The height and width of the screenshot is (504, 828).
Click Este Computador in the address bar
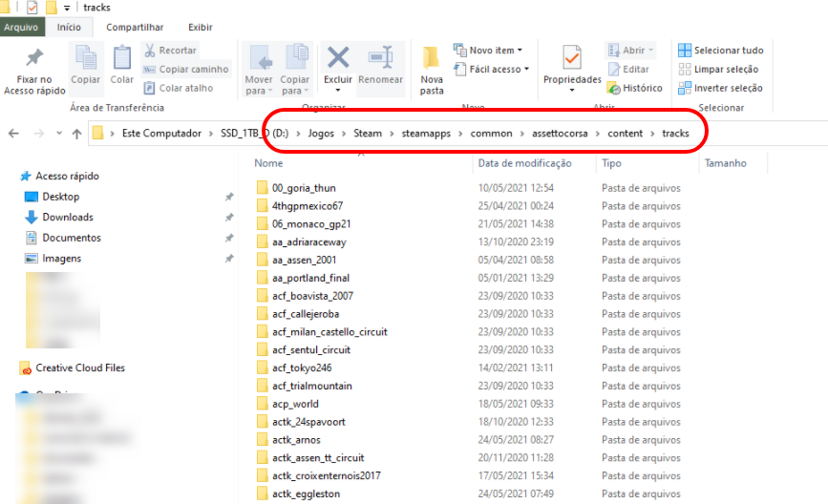pos(161,133)
